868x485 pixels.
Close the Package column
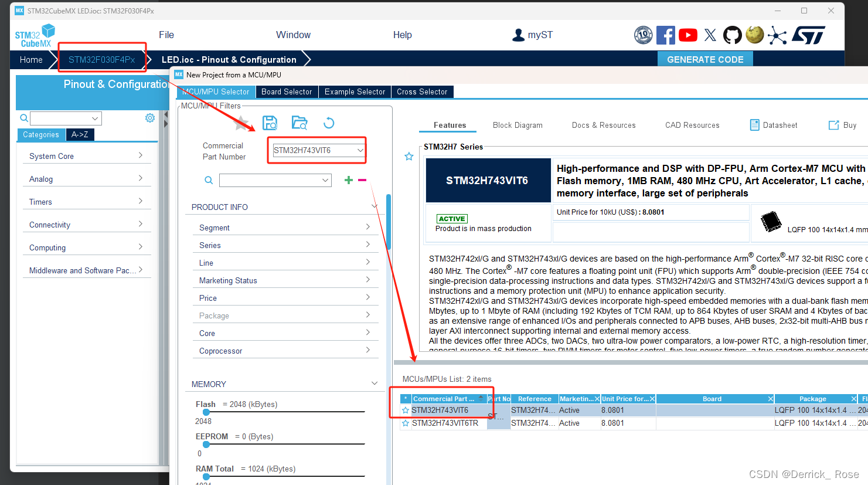pos(854,399)
